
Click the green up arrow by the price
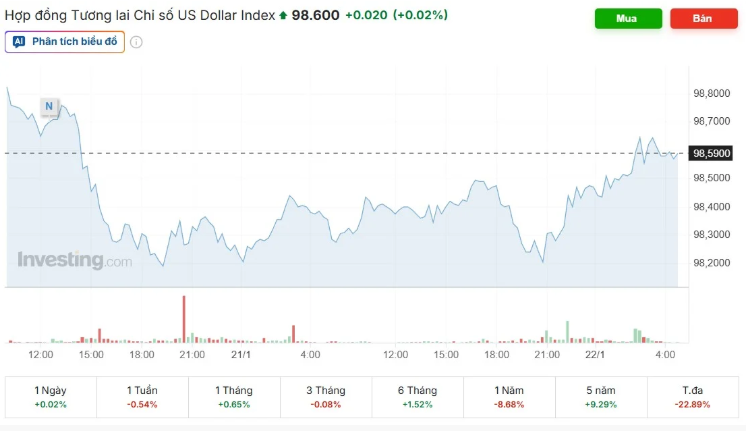coord(283,15)
